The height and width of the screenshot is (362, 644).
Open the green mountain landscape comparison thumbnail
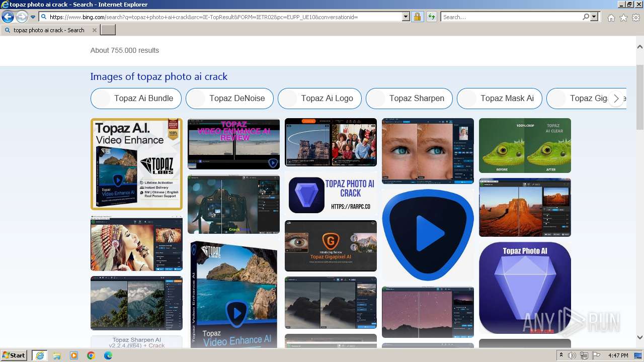pos(136,303)
